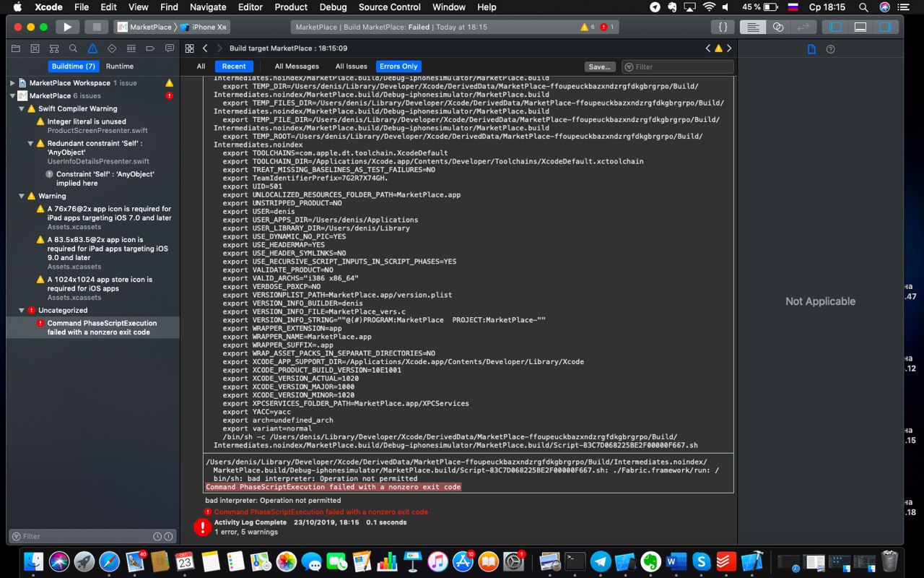The image size is (924, 578).
Task: Open the Editor menu
Action: click(250, 7)
